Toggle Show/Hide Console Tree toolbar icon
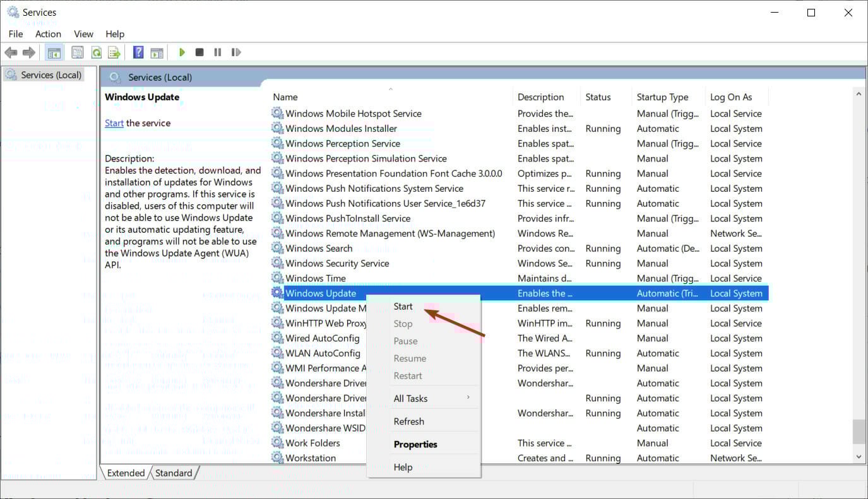Screen dimensions: 868x499 pos(54,52)
